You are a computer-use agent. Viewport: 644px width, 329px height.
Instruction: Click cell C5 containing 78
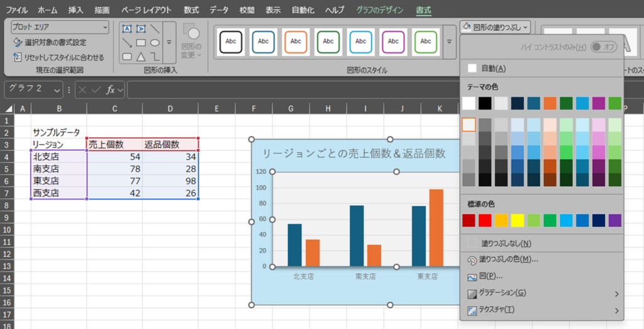(x=114, y=169)
